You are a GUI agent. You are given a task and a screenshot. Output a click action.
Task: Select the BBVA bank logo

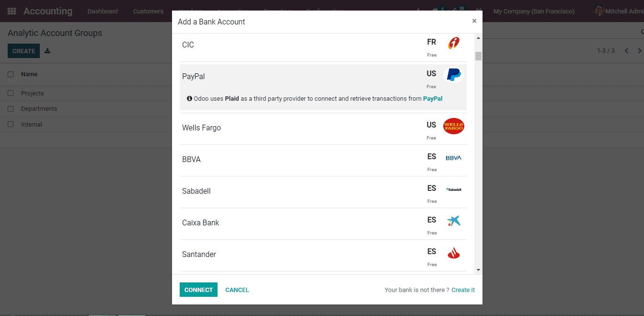[x=453, y=157]
